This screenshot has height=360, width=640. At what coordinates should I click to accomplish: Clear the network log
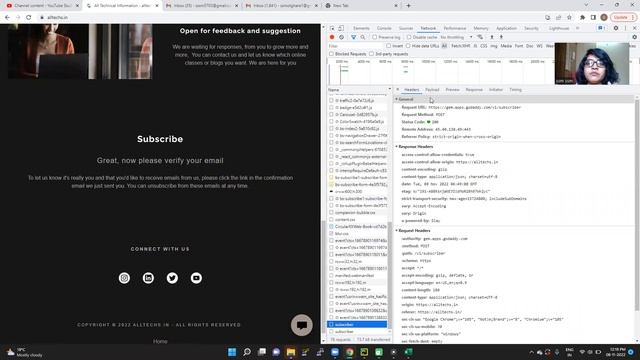342,37
